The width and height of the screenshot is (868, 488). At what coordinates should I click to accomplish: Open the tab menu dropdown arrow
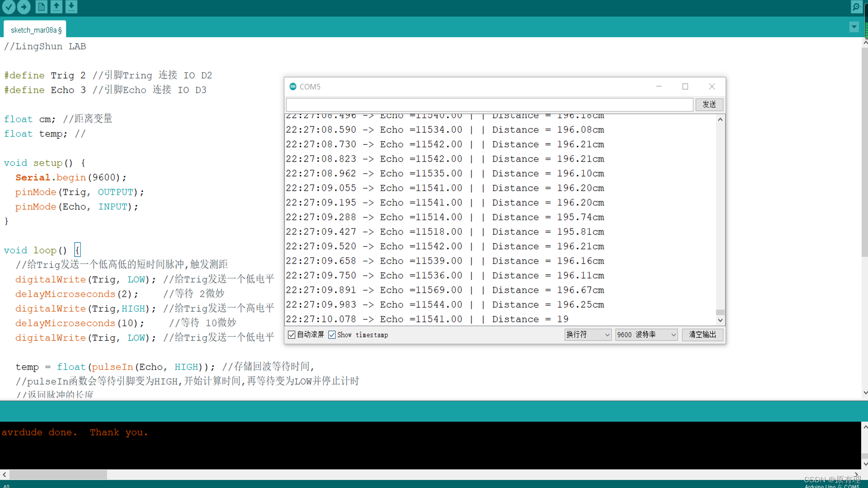(854, 27)
